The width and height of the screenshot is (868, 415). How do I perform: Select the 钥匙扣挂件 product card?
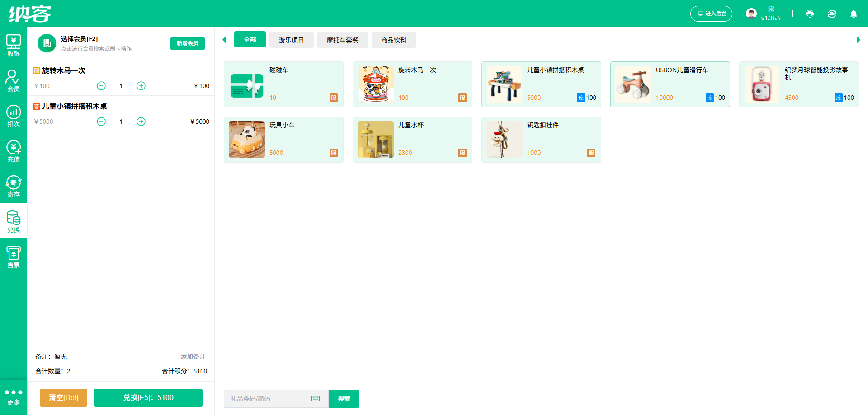[x=541, y=140]
